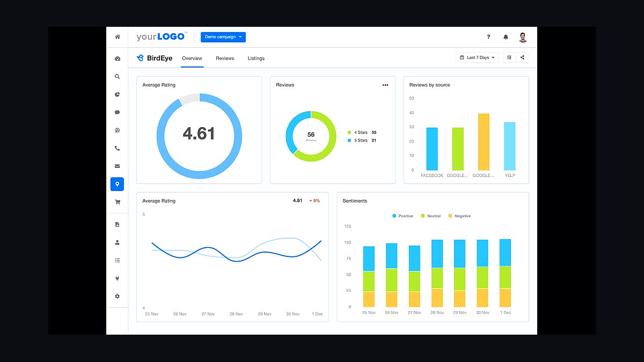Click the Reviews by source title
This screenshot has width=644, height=362.
pos(430,85)
